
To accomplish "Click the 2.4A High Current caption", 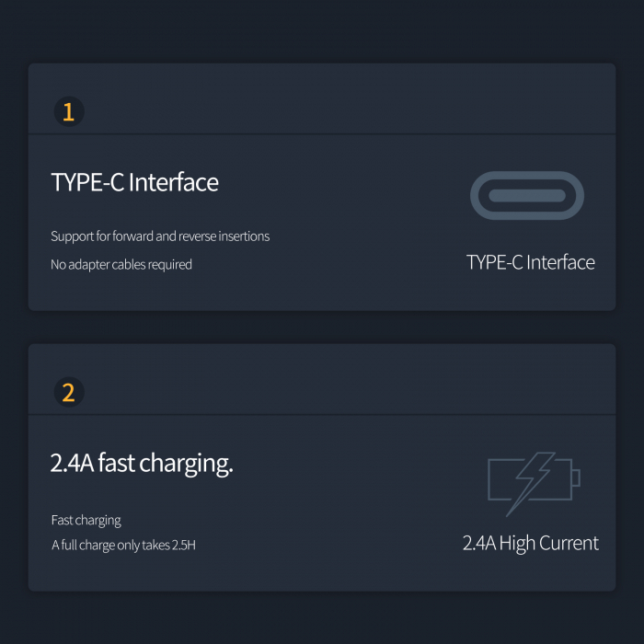I will (530, 544).
